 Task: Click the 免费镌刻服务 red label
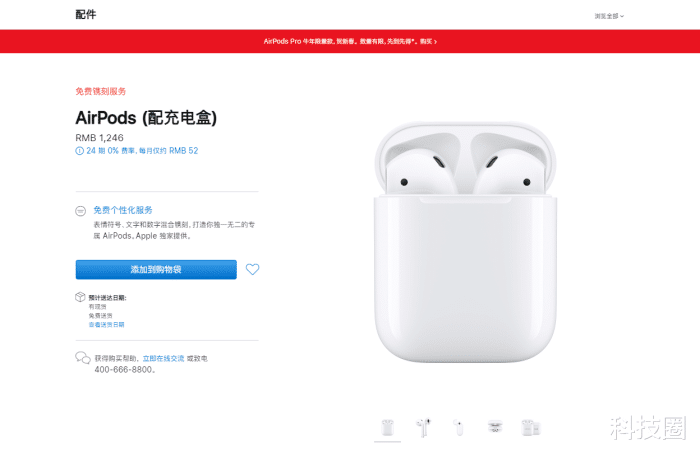[x=100, y=91]
